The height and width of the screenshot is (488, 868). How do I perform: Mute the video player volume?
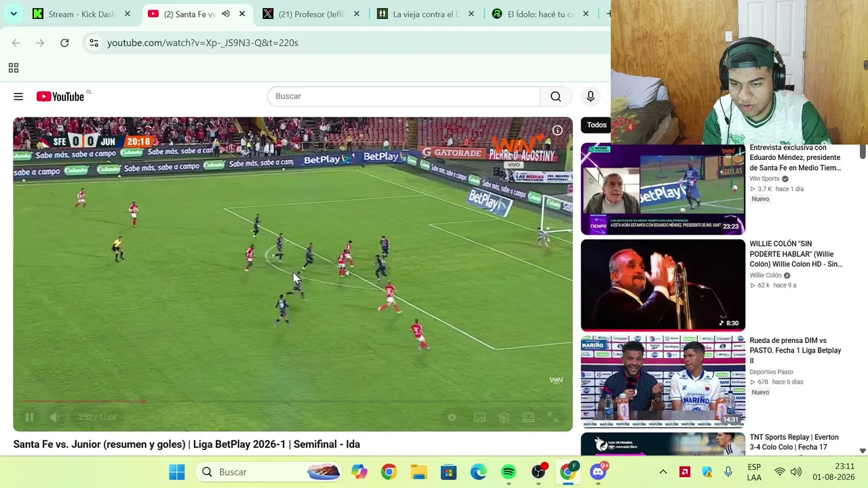(x=56, y=418)
